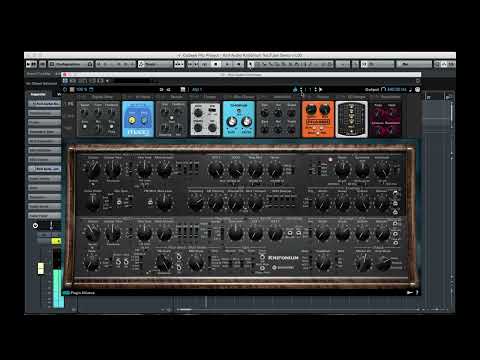Click the Plugin Alliance logo
This screenshot has height=360, width=480.
click(x=79, y=293)
